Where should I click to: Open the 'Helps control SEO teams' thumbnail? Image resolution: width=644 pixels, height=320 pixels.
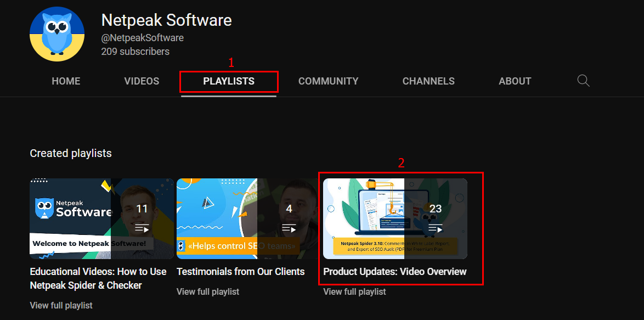click(x=217, y=218)
